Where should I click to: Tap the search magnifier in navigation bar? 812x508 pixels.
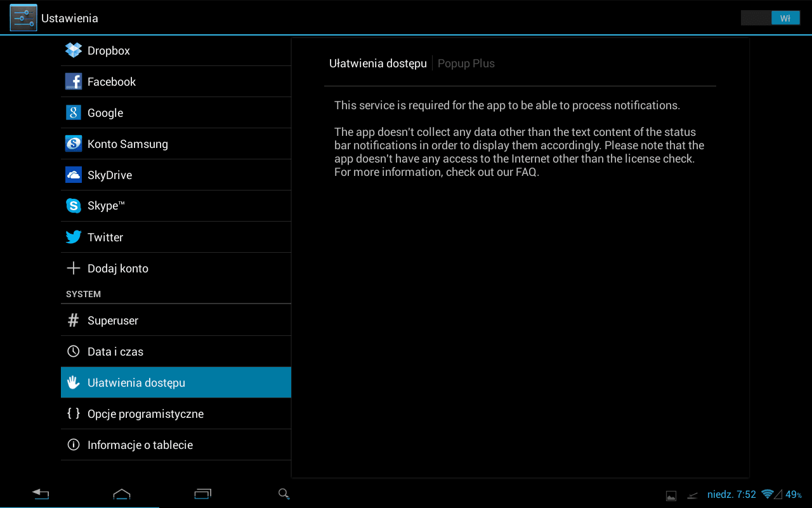tap(284, 494)
